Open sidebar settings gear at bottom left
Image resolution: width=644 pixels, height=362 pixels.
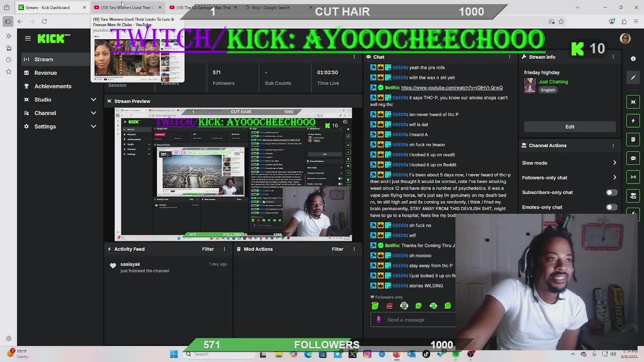click(9, 339)
